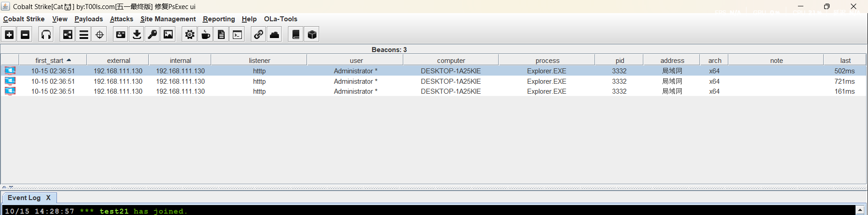Image resolution: width=868 pixels, height=215 pixels.
Task: Click the plus icon to connect to a team server
Action: point(9,34)
